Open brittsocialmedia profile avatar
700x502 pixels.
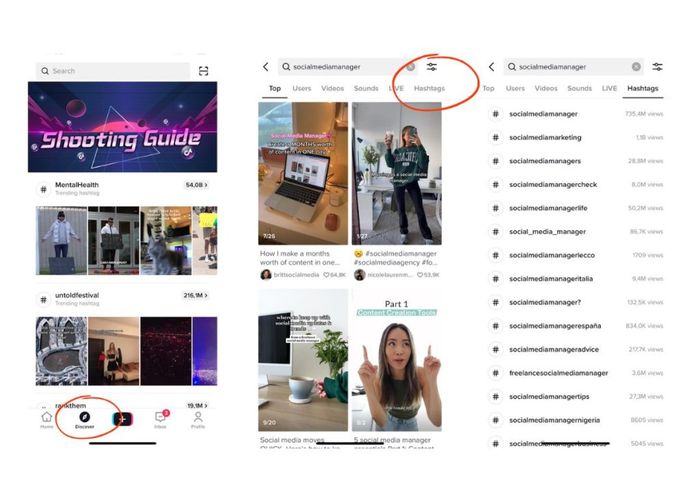point(266,275)
